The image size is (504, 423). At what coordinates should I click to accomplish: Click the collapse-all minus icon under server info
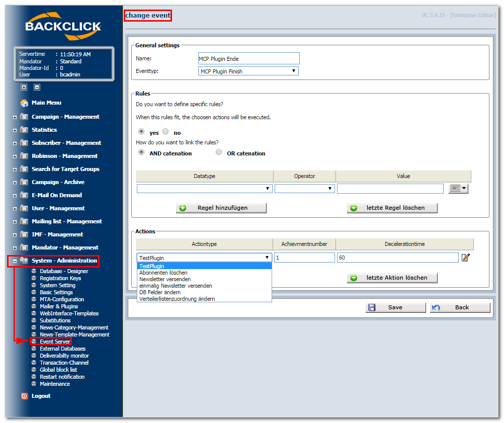point(37,87)
